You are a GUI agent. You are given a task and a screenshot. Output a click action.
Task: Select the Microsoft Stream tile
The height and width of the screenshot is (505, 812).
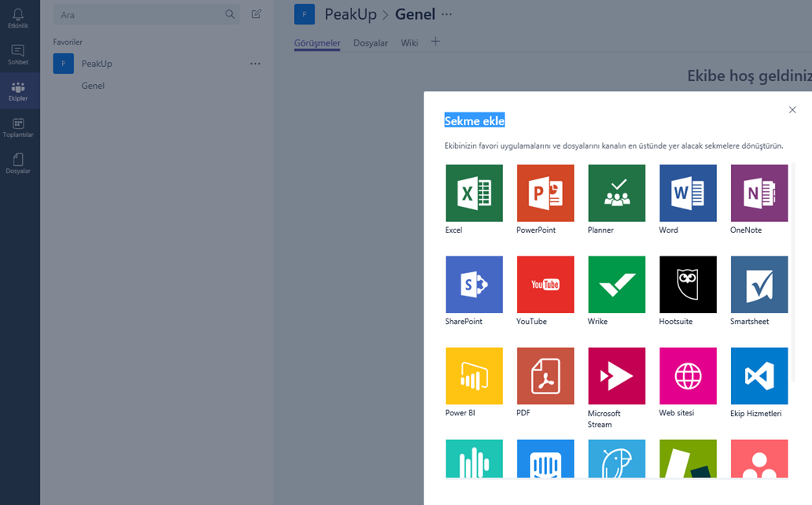click(x=617, y=376)
